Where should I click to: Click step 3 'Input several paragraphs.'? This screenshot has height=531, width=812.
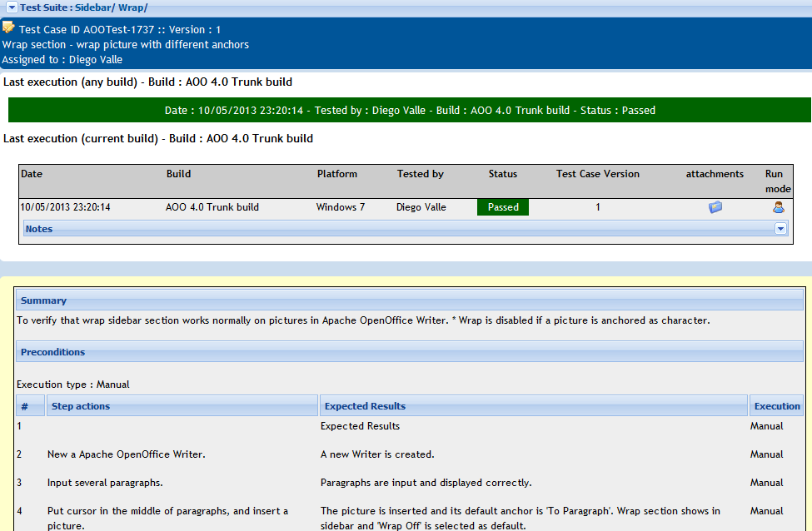click(105, 483)
